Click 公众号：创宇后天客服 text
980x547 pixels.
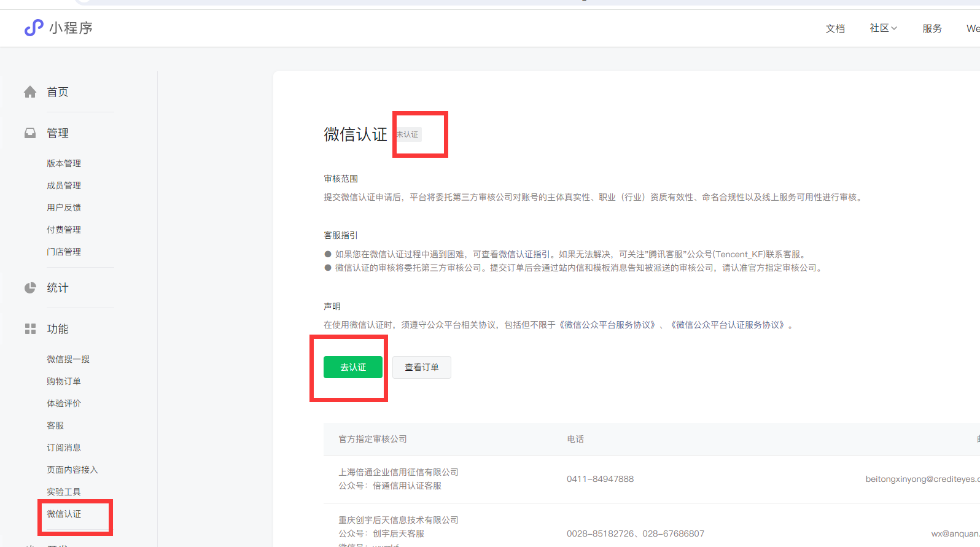[381, 533]
